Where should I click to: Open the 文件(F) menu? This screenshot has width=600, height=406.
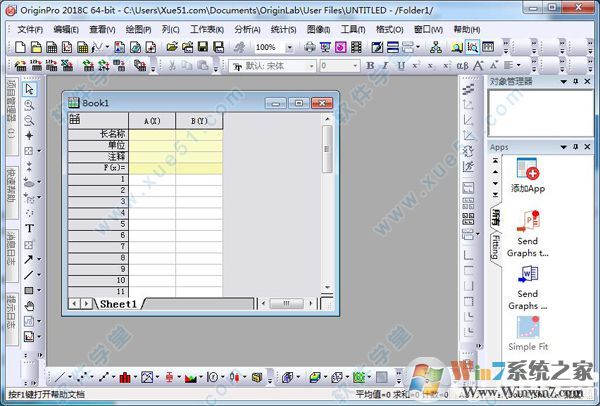click(31, 29)
